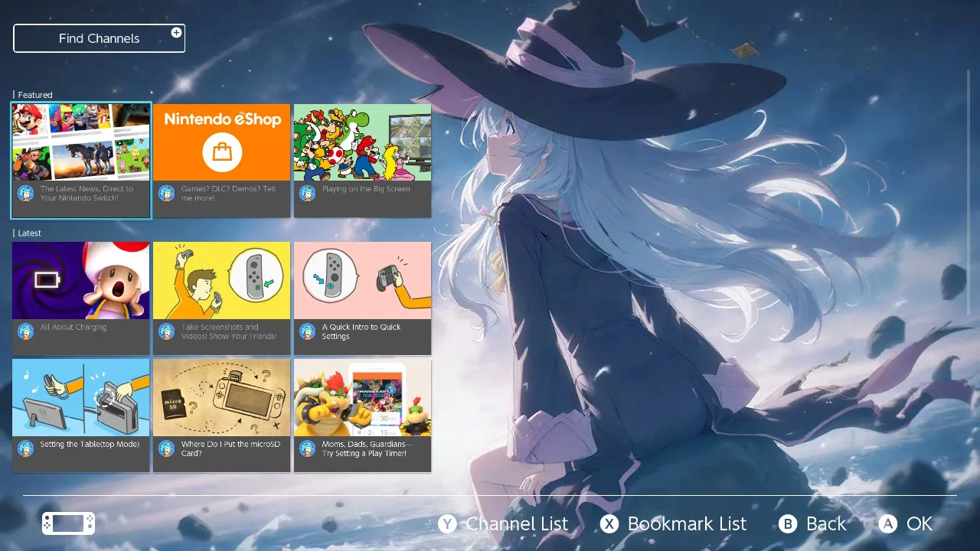Open the Channel List label

(x=517, y=524)
